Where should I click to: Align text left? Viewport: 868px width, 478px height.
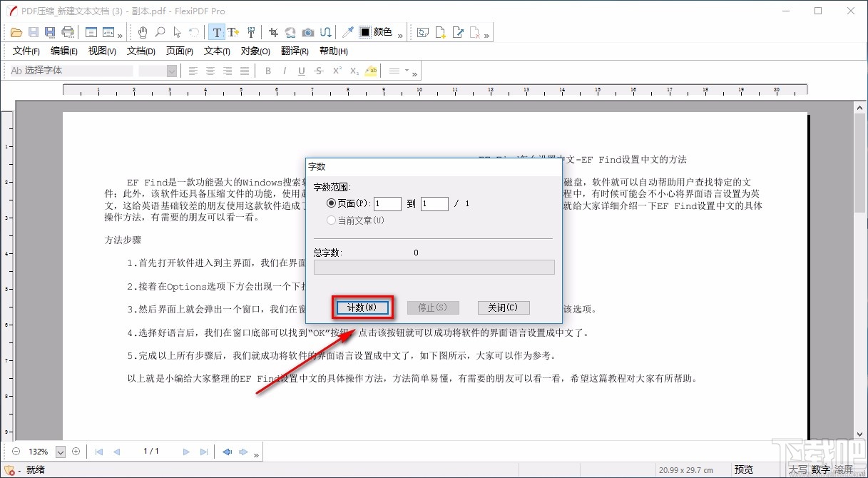pyautogui.click(x=193, y=71)
